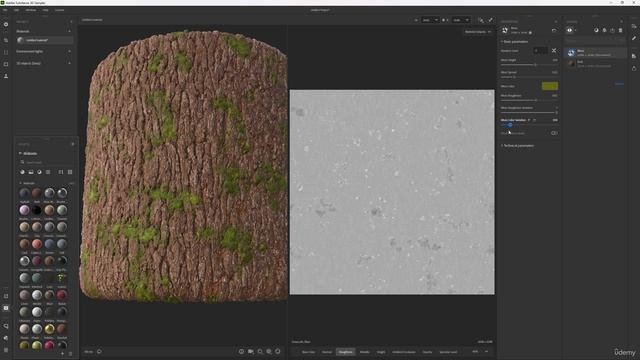Viewport: 640px width, 360px height.
Task: Click the bottom icon in the left sidebar
Action: pyautogui.click(x=6, y=350)
